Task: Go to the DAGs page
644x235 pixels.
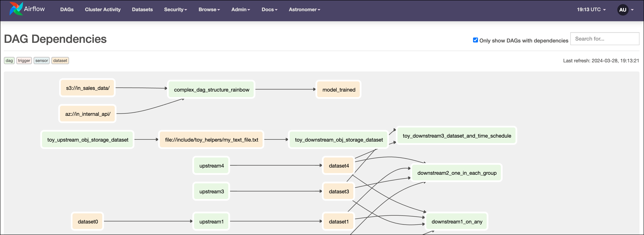Action: (x=67, y=9)
